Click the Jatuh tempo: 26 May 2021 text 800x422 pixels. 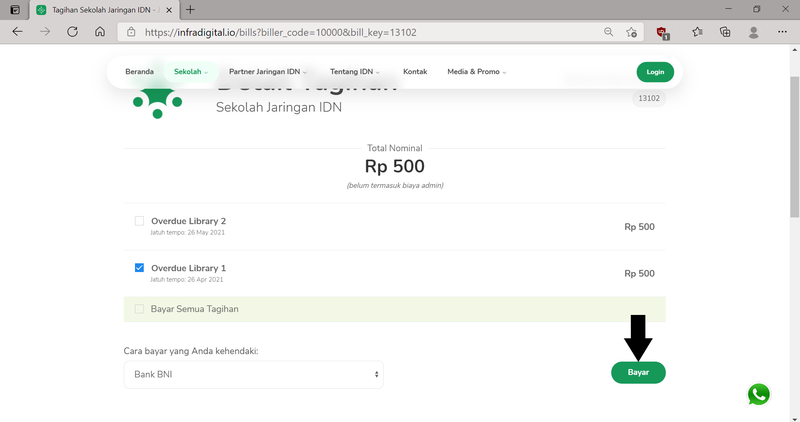[x=187, y=232]
